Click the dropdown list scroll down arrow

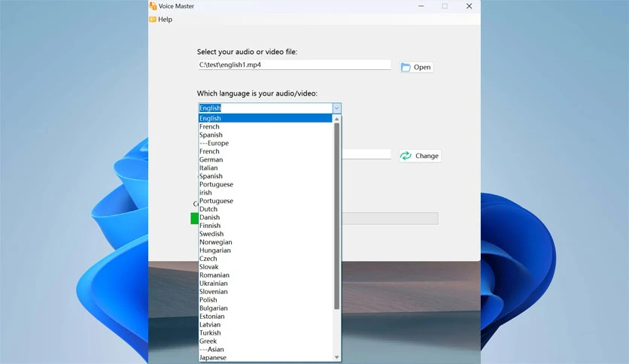336,357
